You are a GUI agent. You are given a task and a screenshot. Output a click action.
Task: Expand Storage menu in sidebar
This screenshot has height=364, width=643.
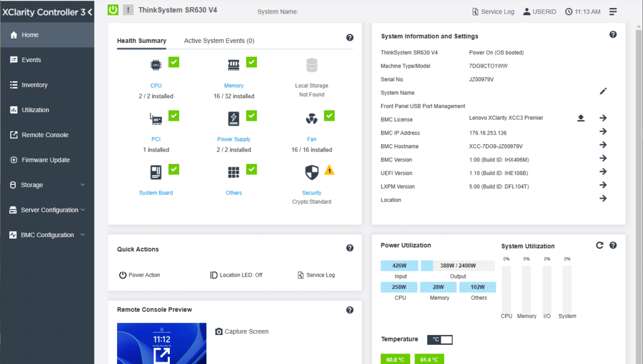(47, 184)
